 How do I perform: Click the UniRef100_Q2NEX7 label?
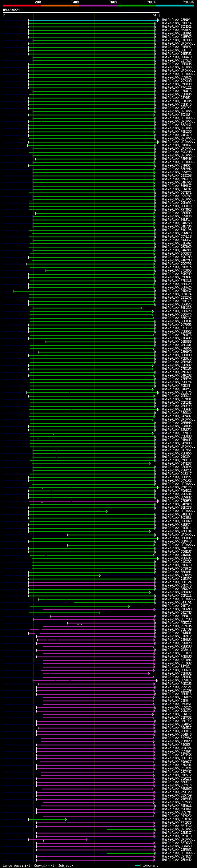pyautogui.click(x=177, y=833)
